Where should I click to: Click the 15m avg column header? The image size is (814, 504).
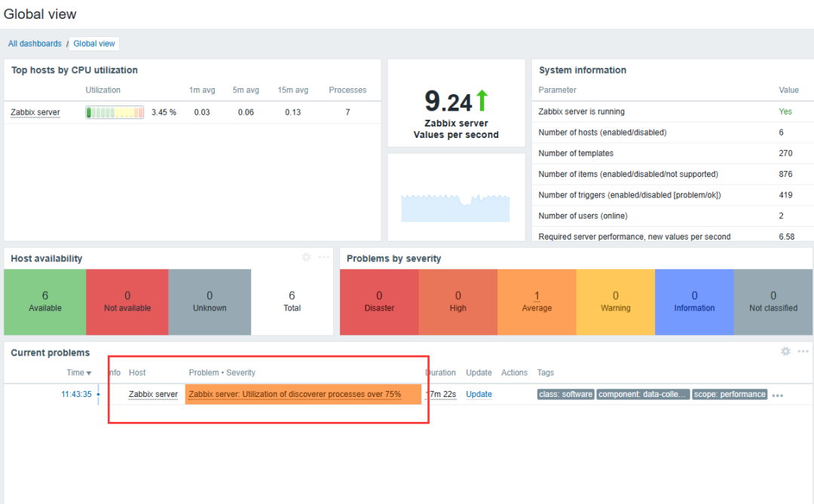point(292,90)
